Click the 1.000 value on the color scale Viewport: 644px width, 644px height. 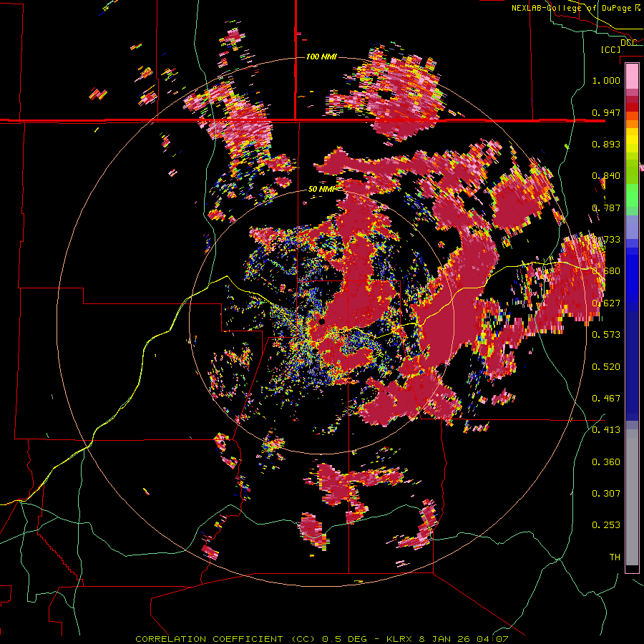[606, 80]
